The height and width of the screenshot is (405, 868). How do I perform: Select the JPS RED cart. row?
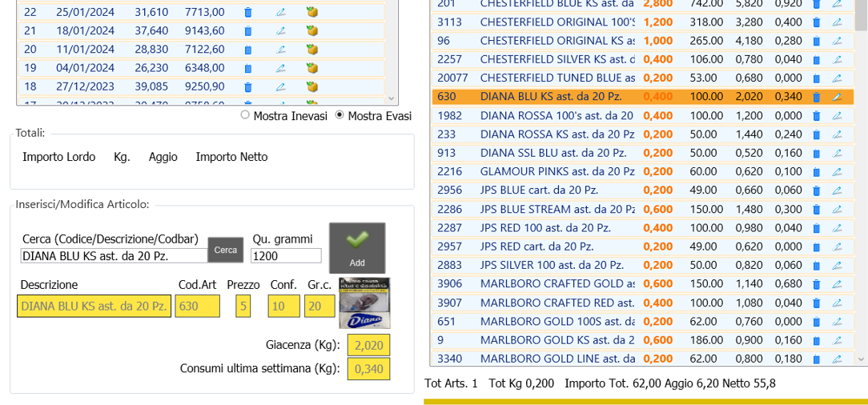[643, 247]
